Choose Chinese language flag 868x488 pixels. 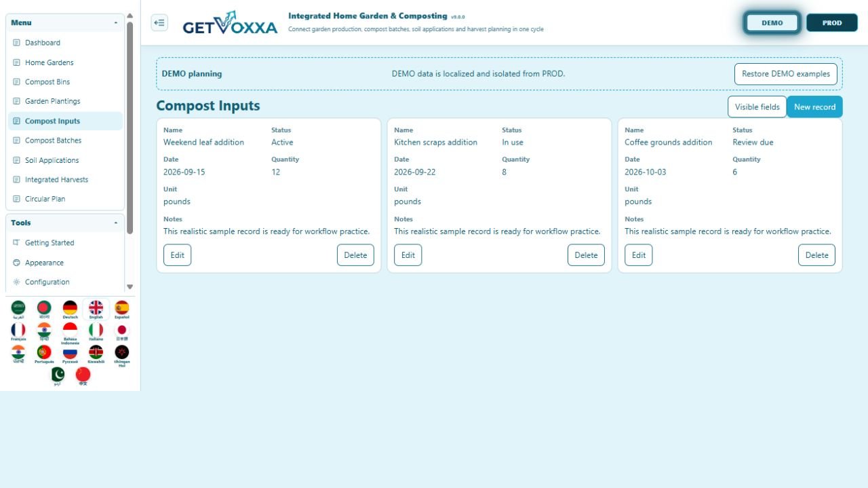83,376
